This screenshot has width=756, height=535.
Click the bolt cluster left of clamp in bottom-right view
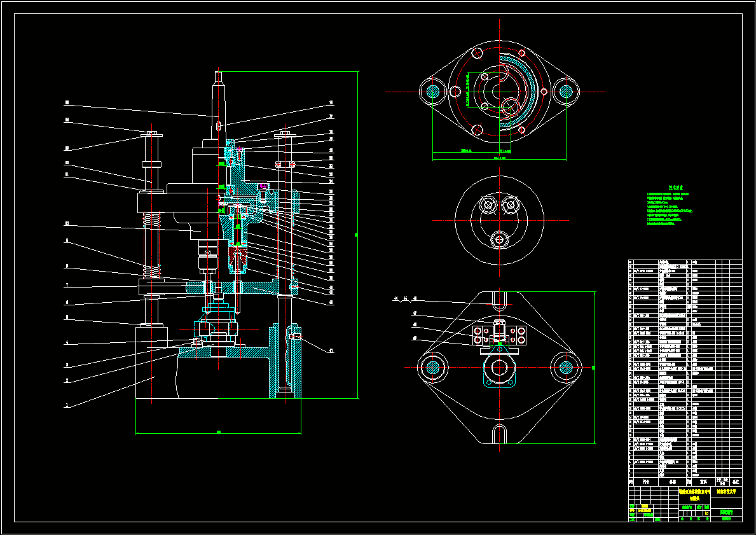(x=481, y=336)
